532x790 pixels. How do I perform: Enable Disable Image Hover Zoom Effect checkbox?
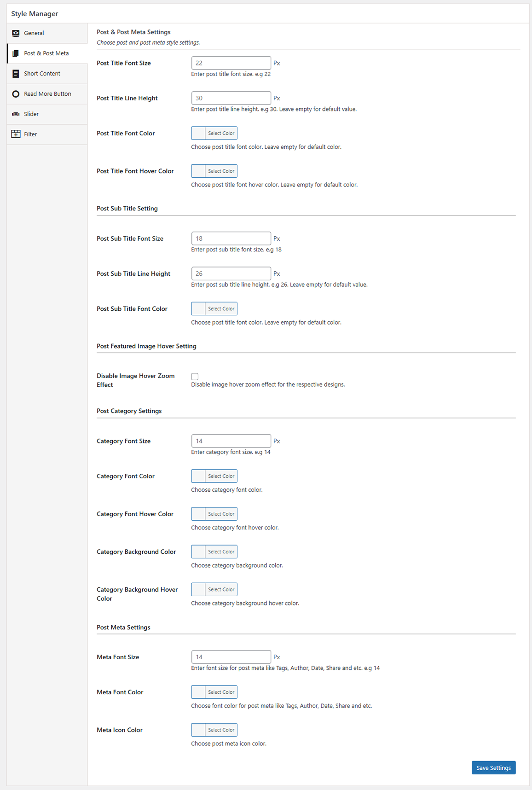click(x=195, y=377)
